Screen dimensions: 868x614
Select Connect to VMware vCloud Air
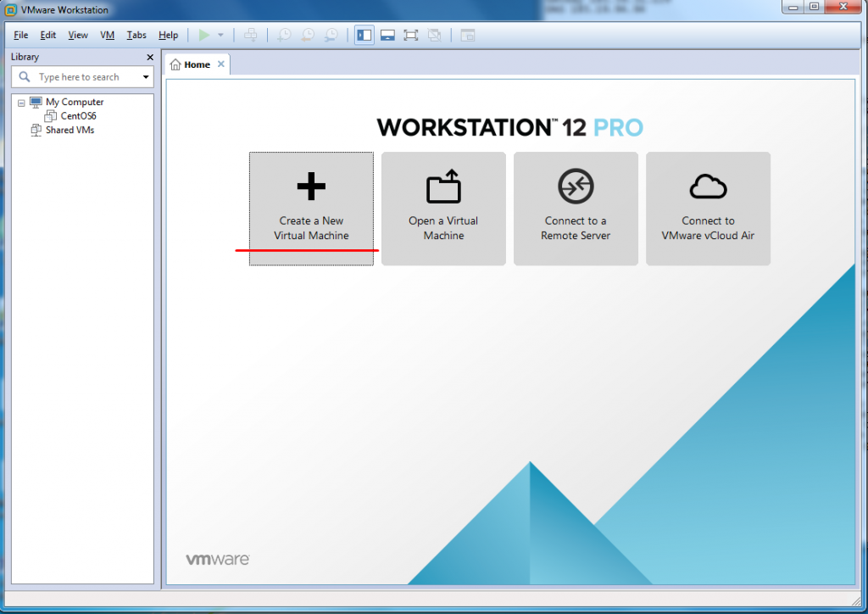click(708, 209)
